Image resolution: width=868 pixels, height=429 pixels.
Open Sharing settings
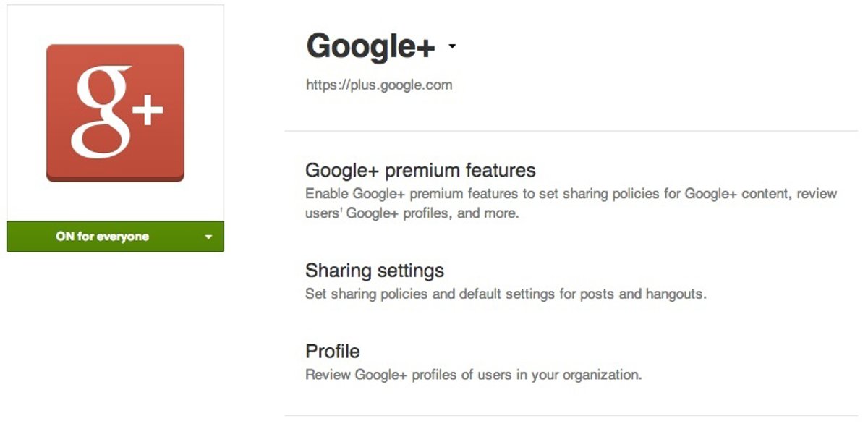coord(374,271)
